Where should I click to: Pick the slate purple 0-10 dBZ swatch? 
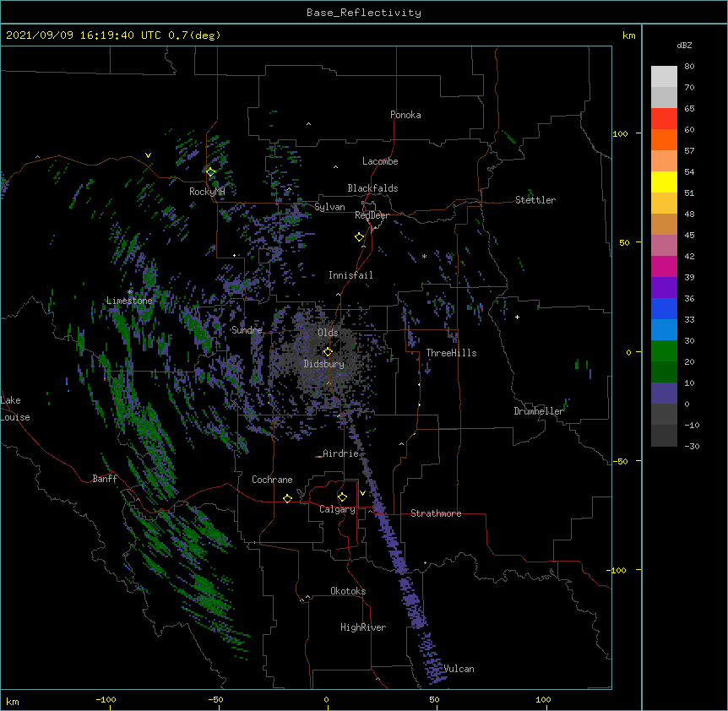click(x=664, y=393)
